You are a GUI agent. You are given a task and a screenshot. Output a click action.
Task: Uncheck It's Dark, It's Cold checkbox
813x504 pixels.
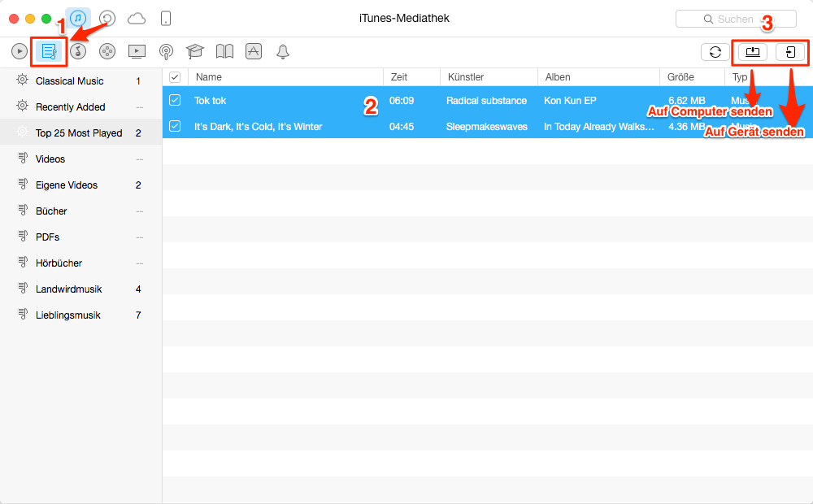pos(175,126)
